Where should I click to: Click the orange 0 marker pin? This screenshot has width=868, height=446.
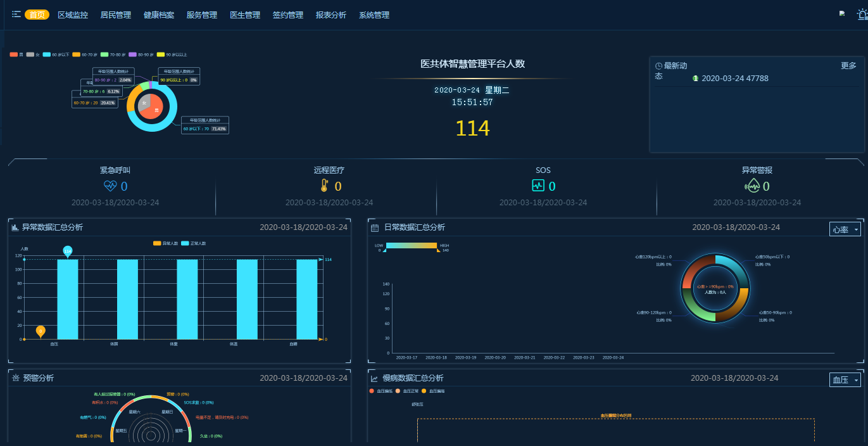pyautogui.click(x=41, y=331)
